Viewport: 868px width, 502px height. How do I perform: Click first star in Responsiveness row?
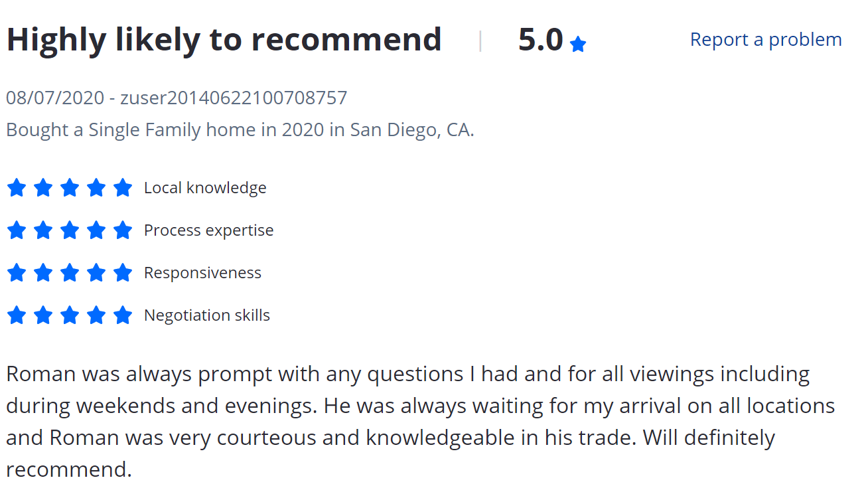[x=17, y=273]
